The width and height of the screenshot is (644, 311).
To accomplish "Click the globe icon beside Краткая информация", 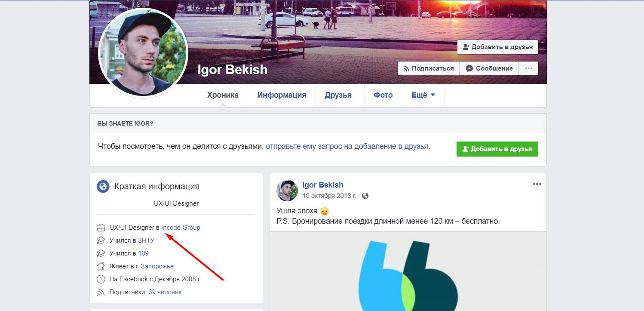I will point(103,186).
